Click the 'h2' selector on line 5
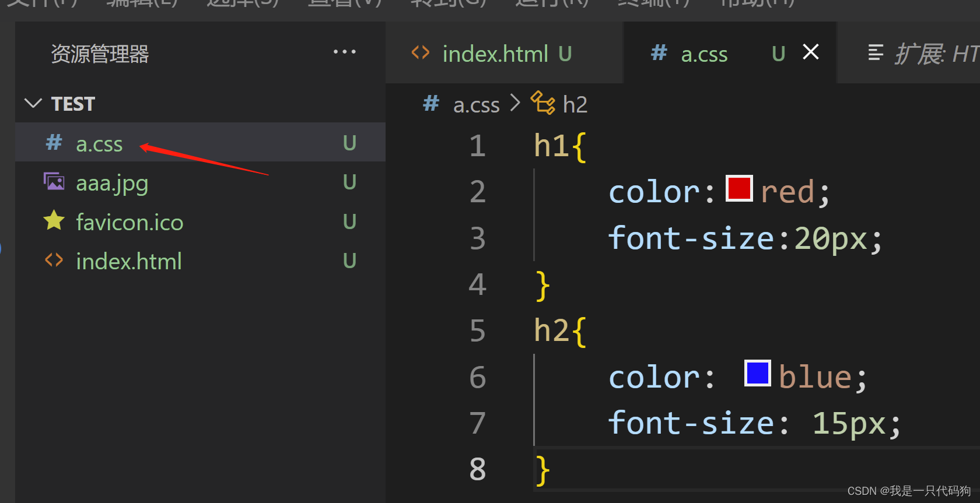This screenshot has height=503, width=980. pos(552,331)
